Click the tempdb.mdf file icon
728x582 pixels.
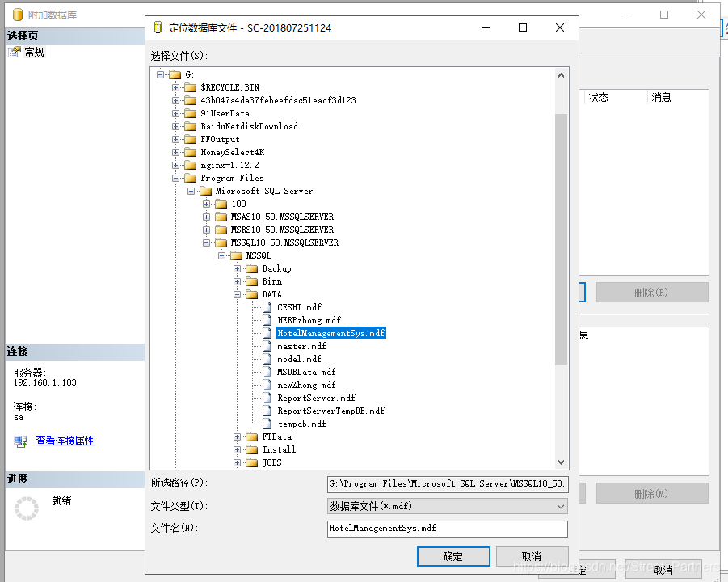(267, 424)
